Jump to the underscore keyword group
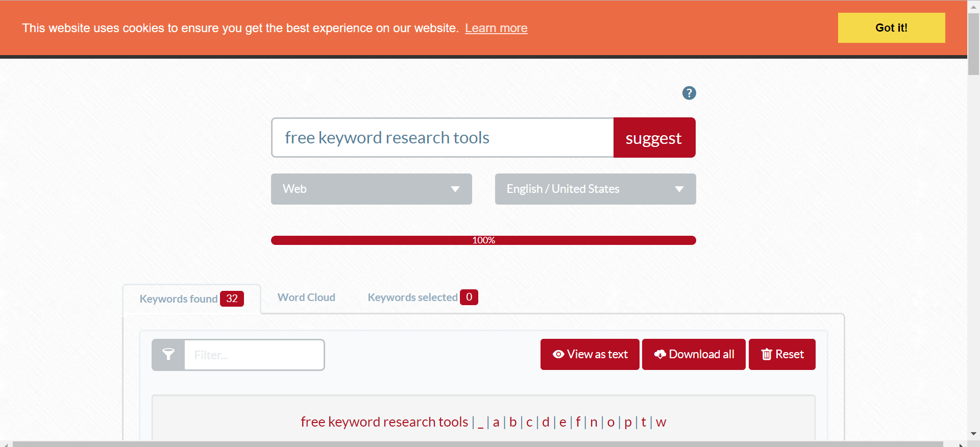The width and height of the screenshot is (980, 447). 480,422
